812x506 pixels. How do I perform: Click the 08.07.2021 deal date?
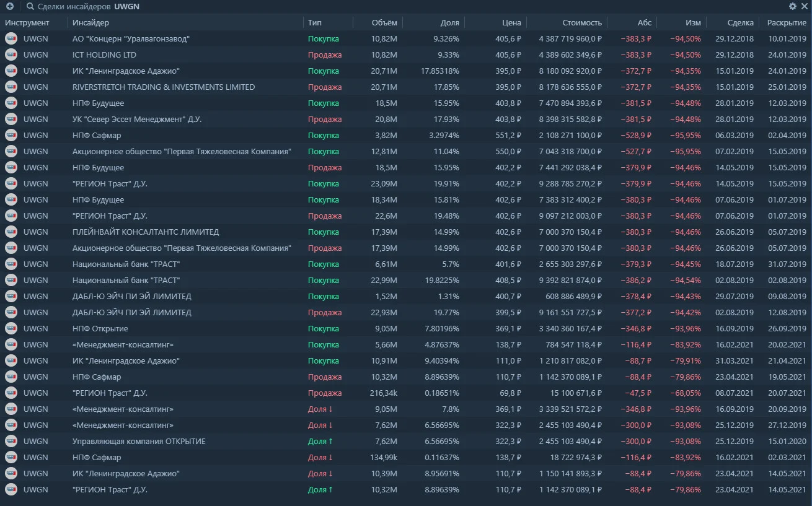pos(735,393)
